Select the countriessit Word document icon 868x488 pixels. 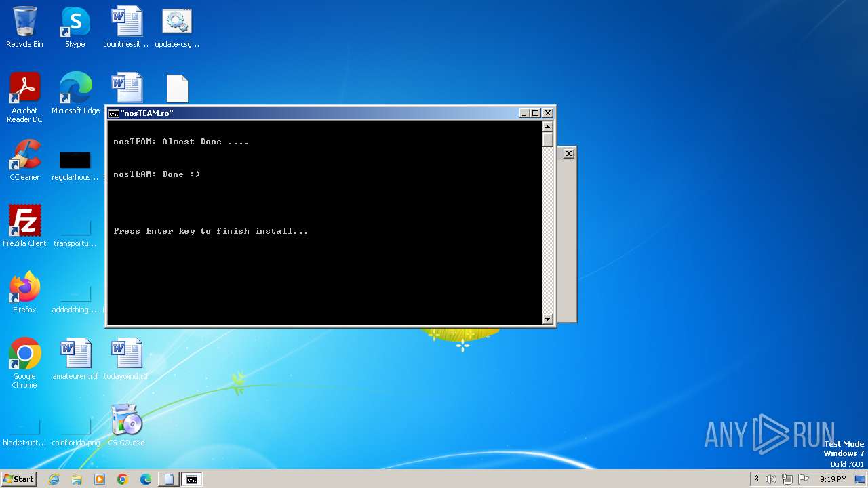pos(126,27)
